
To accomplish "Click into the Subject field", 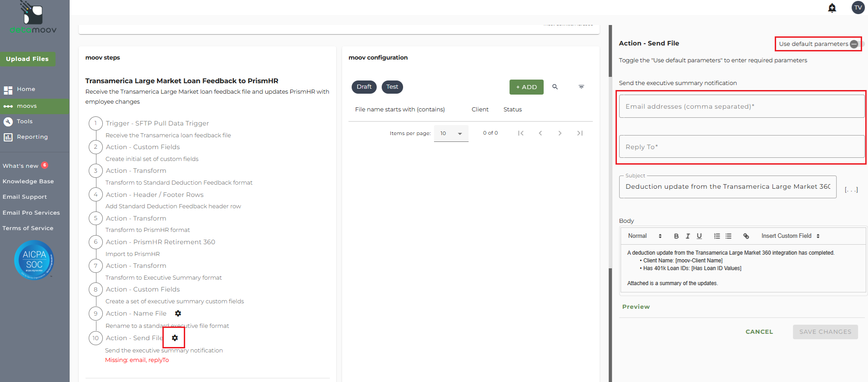I will pos(727,187).
